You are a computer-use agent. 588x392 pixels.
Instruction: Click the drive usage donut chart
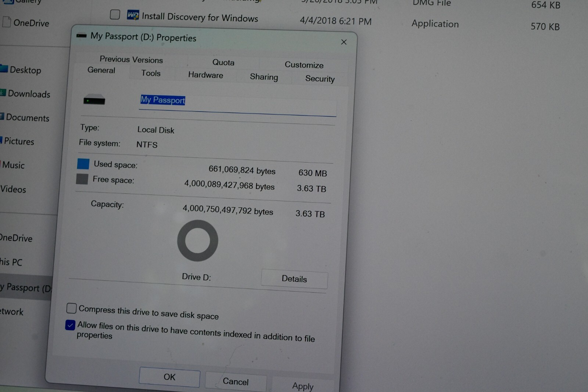[198, 240]
